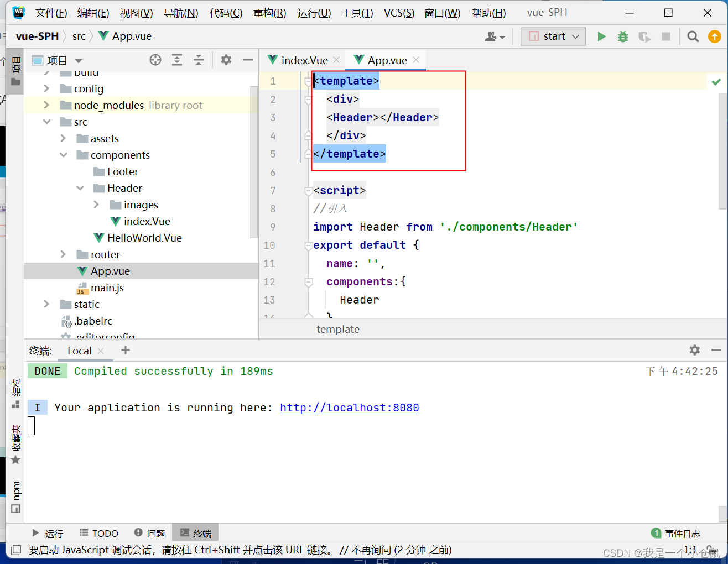Expand the config folder

pyautogui.click(x=46, y=88)
